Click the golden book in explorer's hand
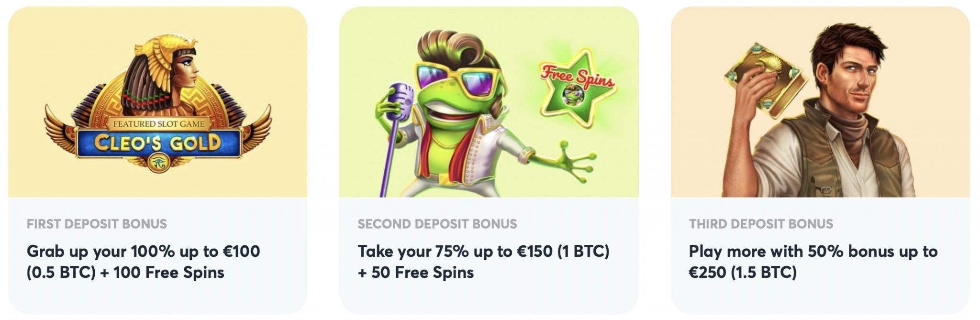Viewport: 980px width, 320px height. pos(766,77)
